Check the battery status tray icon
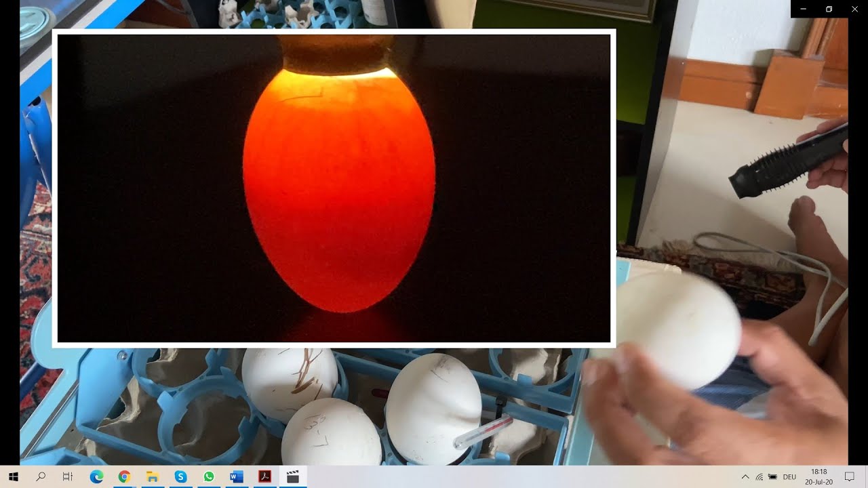Screen dimensions: 868x488 772,477
